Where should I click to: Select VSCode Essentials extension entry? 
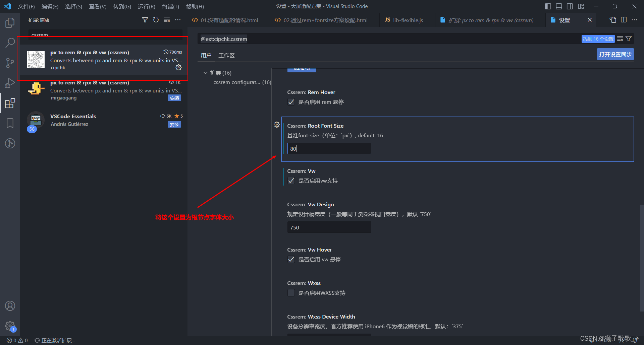[x=104, y=120]
